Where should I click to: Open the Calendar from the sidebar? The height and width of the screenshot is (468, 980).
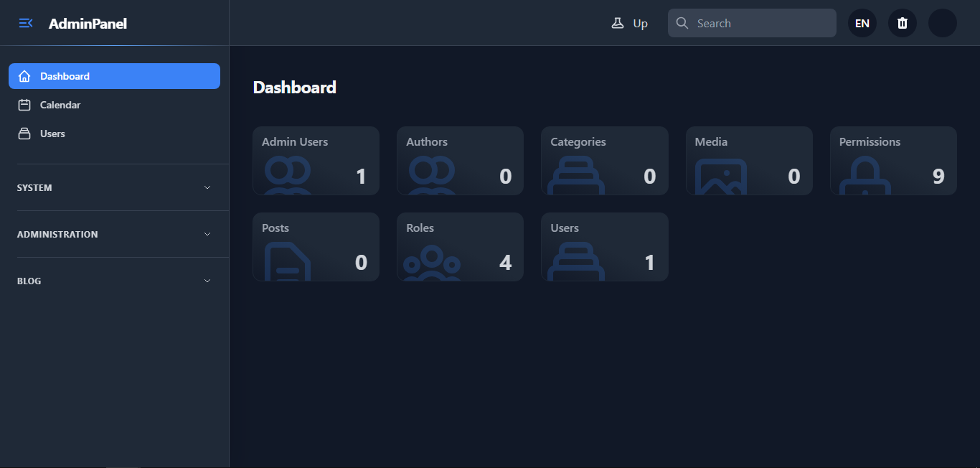coord(60,104)
